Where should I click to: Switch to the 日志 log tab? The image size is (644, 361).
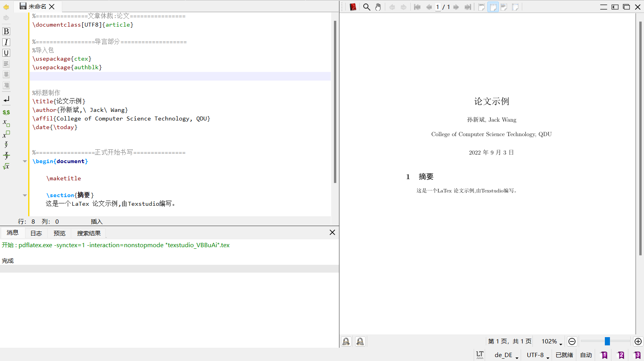click(36, 233)
